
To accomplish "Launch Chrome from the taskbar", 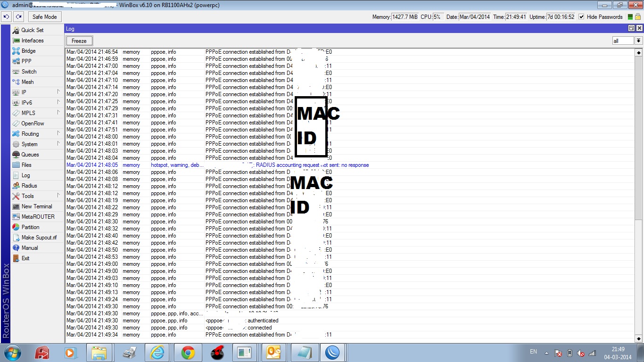I will pos(188,352).
